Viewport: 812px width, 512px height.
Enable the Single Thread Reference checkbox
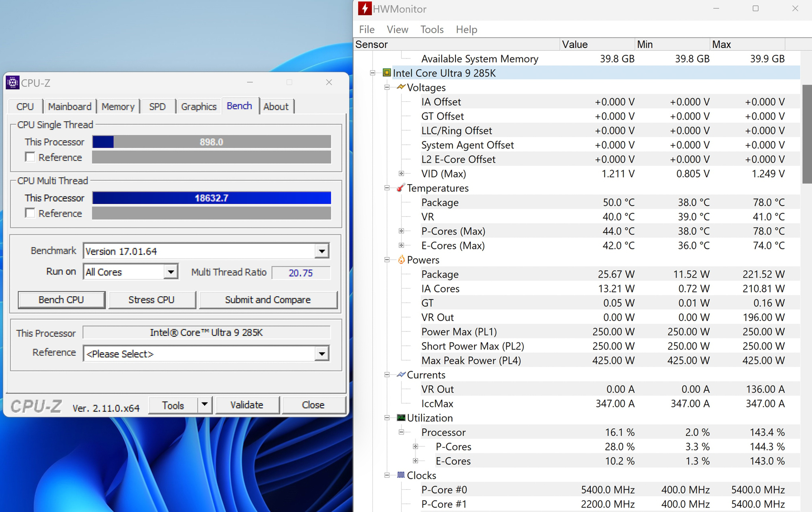point(30,157)
